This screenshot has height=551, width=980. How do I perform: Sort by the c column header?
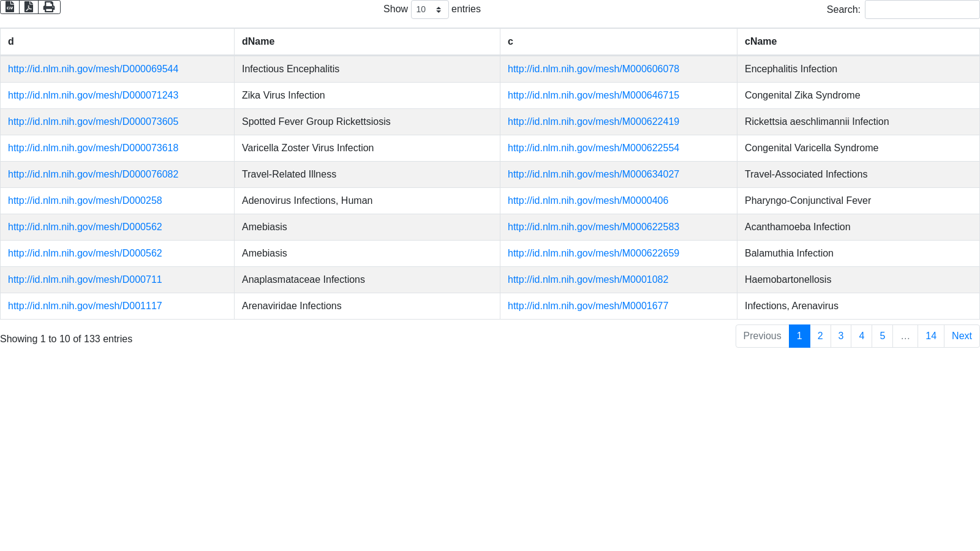coord(510,42)
